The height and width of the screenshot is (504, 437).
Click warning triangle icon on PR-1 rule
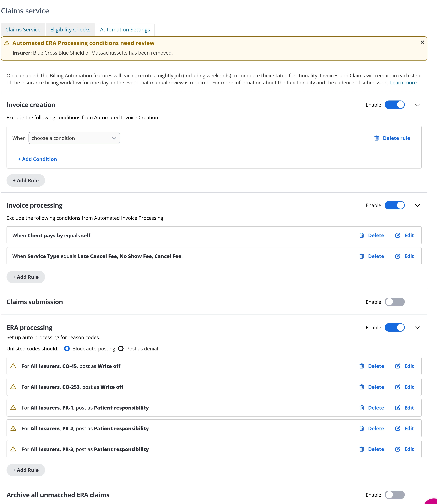13,408
